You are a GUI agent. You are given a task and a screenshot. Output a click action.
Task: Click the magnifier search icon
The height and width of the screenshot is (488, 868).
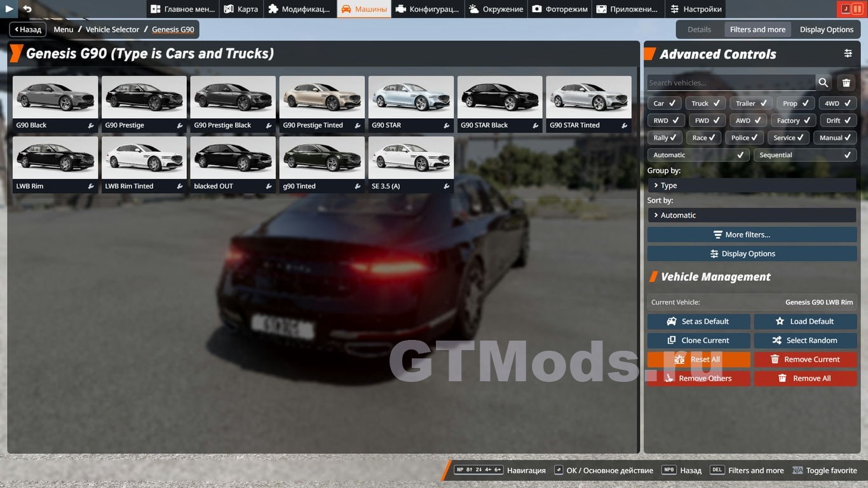point(824,83)
